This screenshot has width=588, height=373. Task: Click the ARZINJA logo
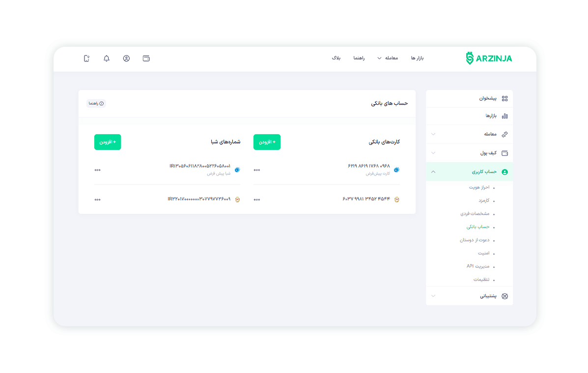tap(489, 58)
